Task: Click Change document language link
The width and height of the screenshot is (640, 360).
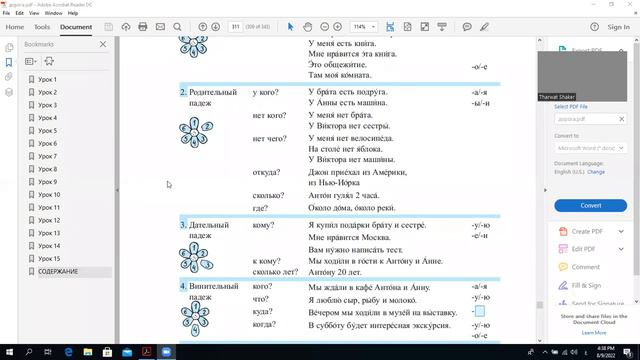Action: (x=596, y=172)
